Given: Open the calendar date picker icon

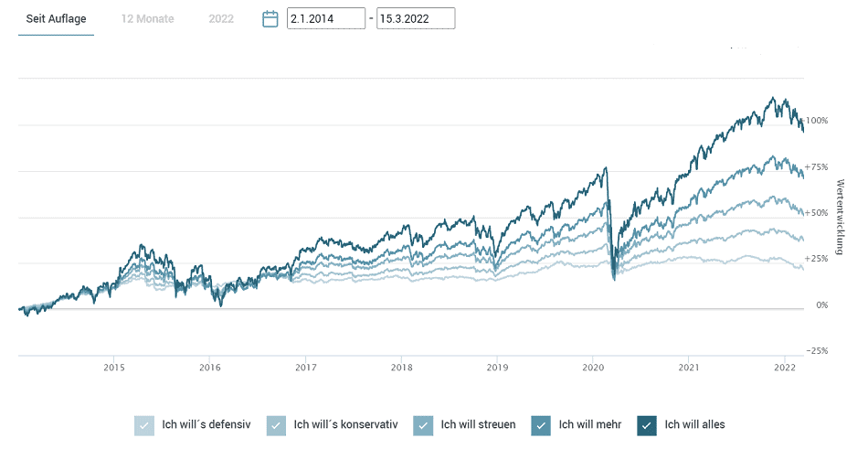Looking at the screenshot, I should coord(270,19).
